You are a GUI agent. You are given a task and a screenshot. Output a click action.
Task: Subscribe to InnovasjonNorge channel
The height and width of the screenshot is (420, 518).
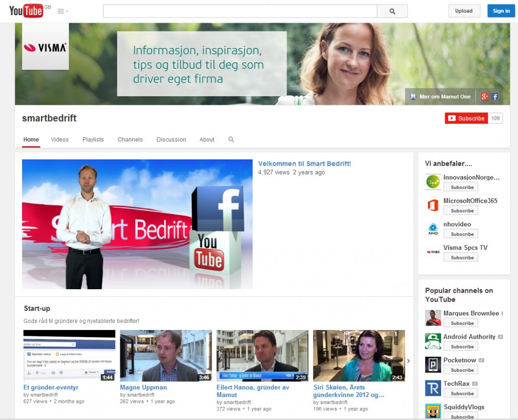click(x=461, y=187)
